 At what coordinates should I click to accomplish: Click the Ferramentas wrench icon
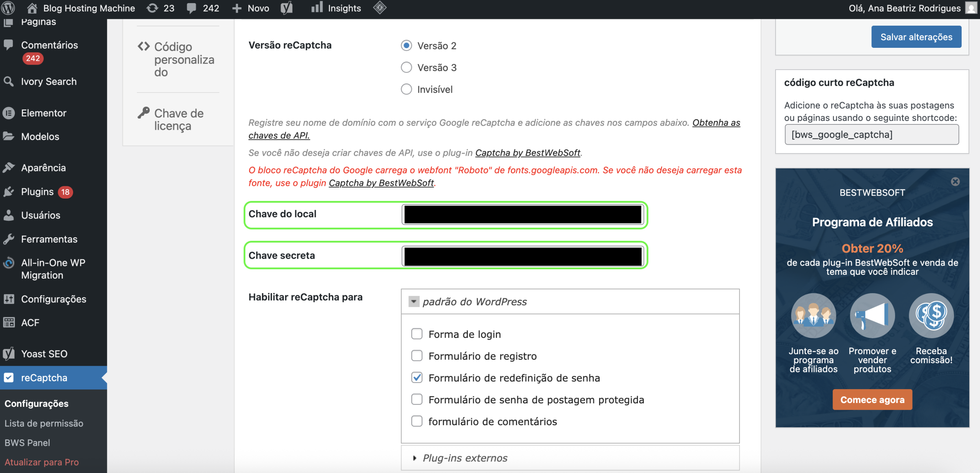(x=8, y=239)
